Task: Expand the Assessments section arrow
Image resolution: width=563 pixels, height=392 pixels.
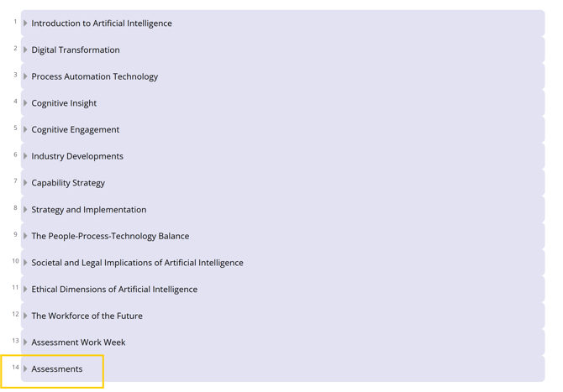Action: [25, 369]
